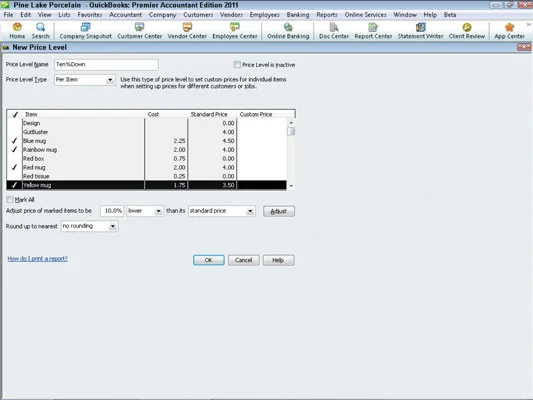This screenshot has width=533, height=400.
Task: Open Company Snapshot from toolbar
Action: coord(85,31)
